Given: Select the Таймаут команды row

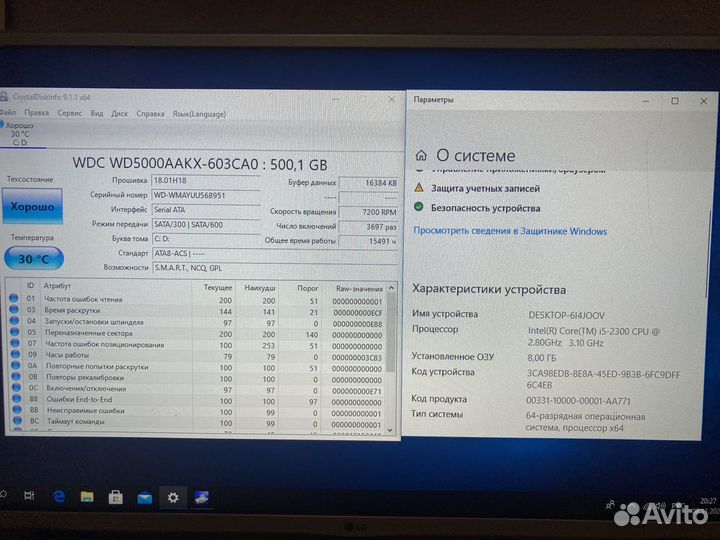Looking at the screenshot, I should (197, 422).
